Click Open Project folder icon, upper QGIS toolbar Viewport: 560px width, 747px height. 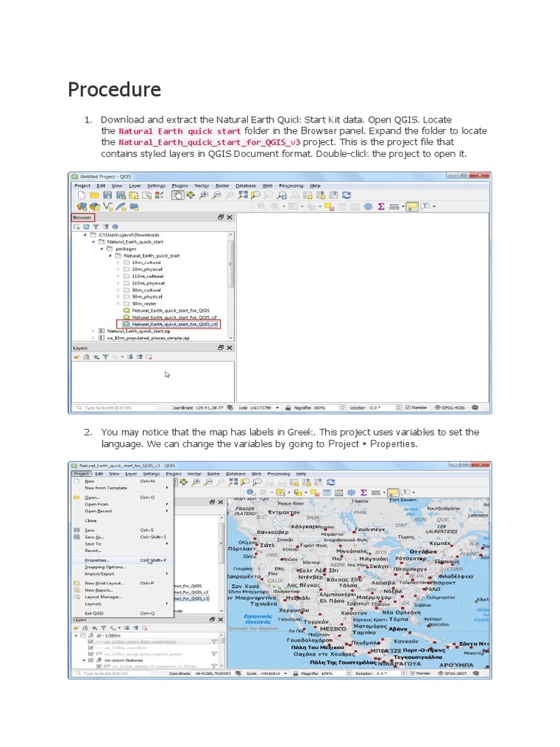94,195
